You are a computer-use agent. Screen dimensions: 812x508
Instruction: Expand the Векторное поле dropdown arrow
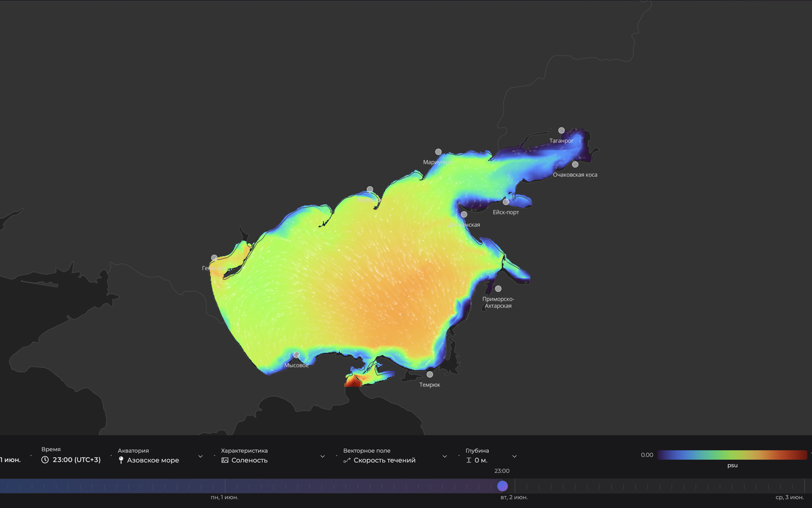(x=445, y=457)
